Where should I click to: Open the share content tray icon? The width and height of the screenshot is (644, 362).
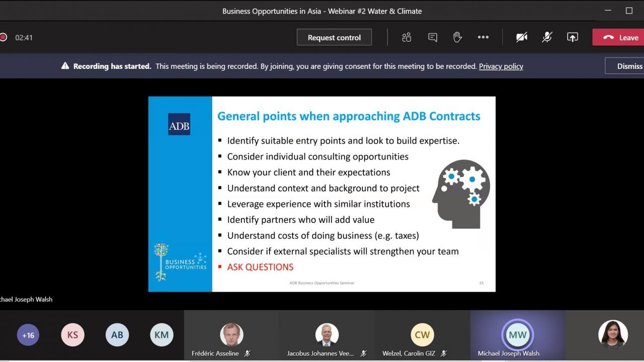tap(573, 37)
